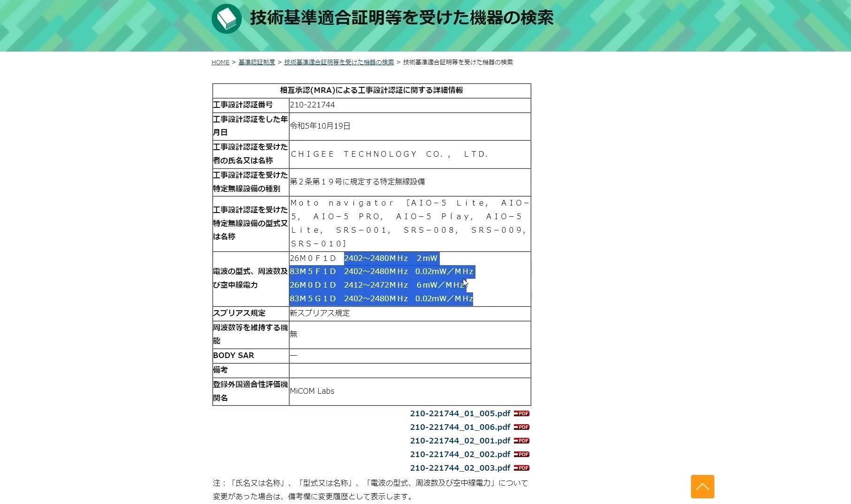Click the page title heading text

402,18
